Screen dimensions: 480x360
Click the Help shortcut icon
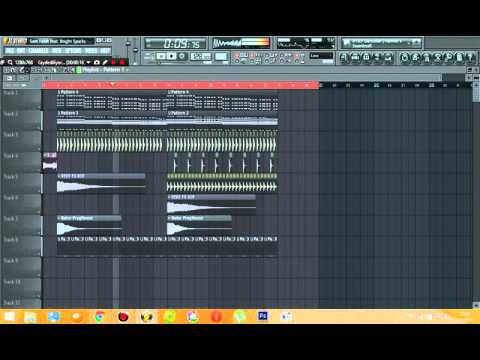pos(470,58)
